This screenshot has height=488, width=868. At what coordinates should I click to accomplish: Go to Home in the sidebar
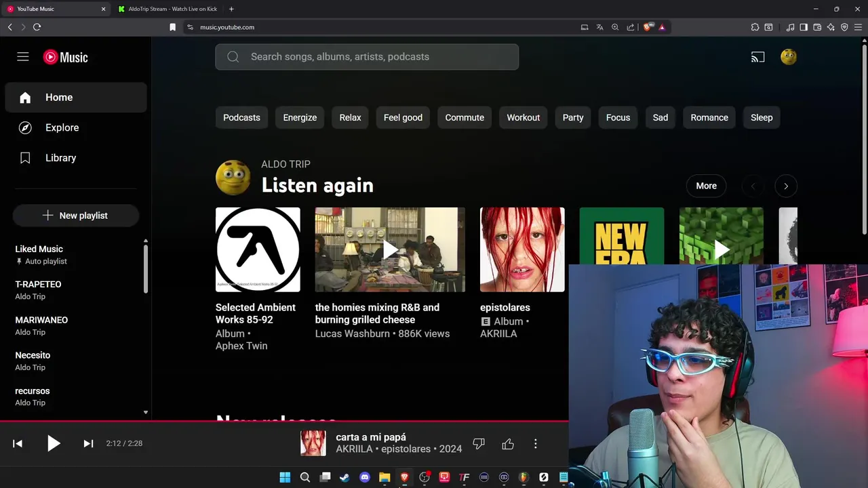pos(76,98)
